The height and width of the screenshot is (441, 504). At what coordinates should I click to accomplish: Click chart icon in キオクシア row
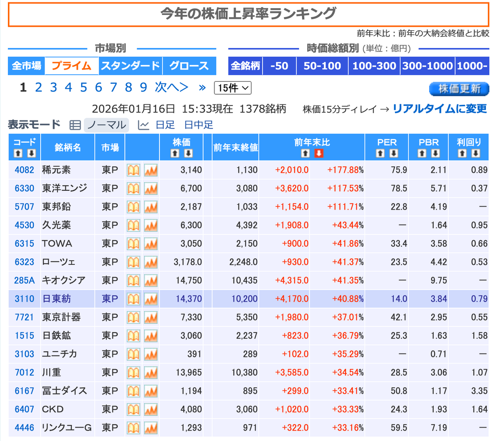pyautogui.click(x=151, y=281)
